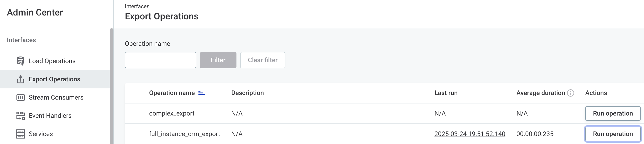
Task: Toggle sort icon beside Operation name column
Action: pos(201,93)
